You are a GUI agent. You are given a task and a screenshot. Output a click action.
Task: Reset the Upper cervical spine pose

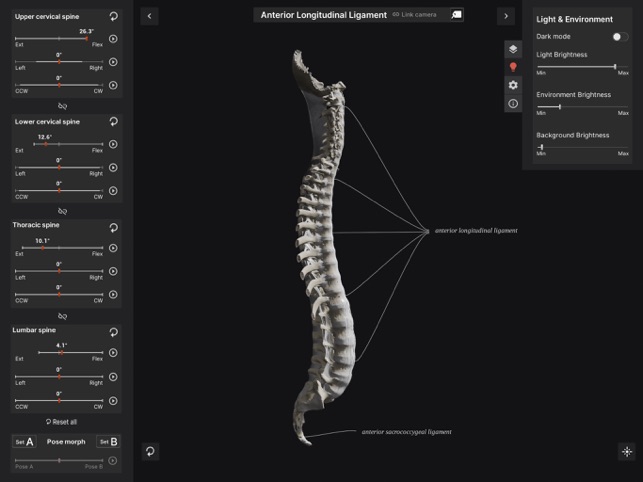coord(113,17)
